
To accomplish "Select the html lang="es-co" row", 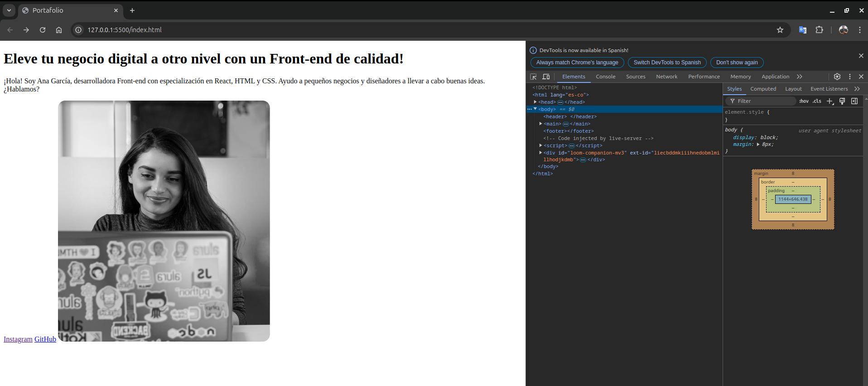I will point(560,95).
